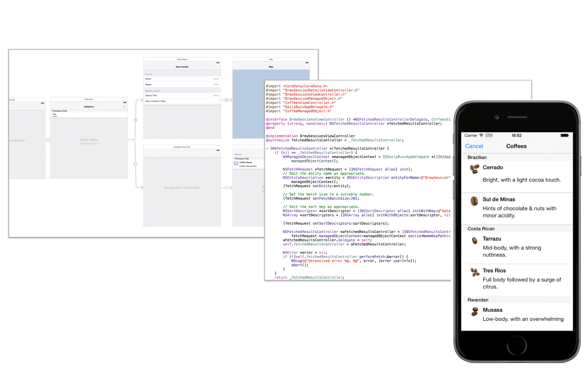Tap the Tres Rios coffee beans icon
This screenshot has height=388, width=588.
475,272
